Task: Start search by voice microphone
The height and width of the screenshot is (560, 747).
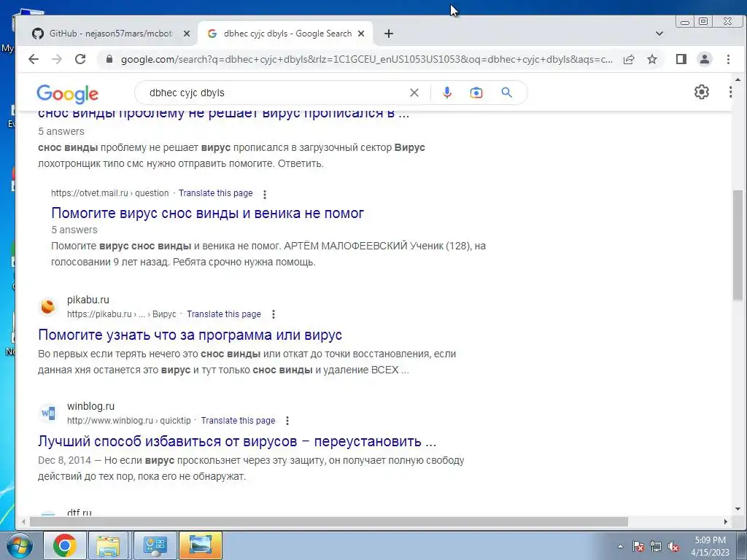Action: pos(447,93)
